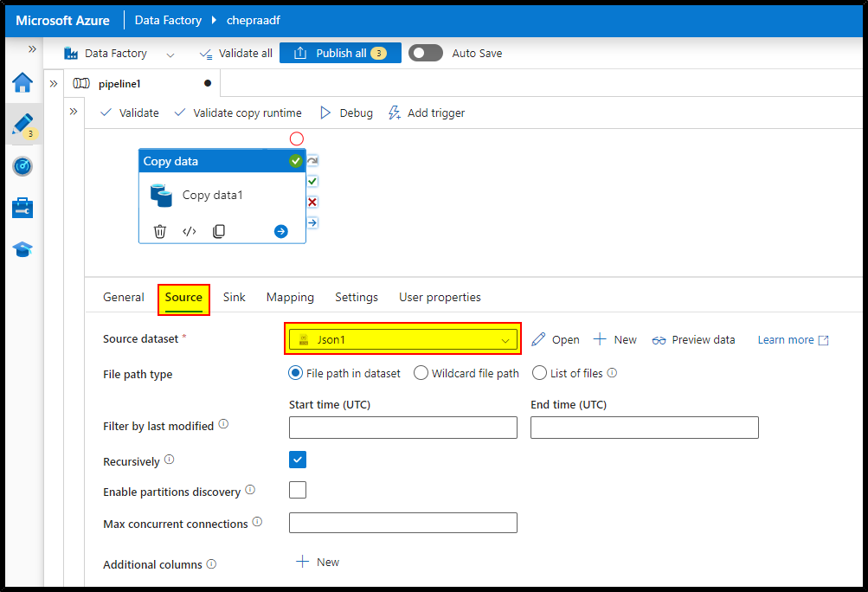Select File path in dataset radio button
This screenshot has height=592, width=868.
(296, 373)
